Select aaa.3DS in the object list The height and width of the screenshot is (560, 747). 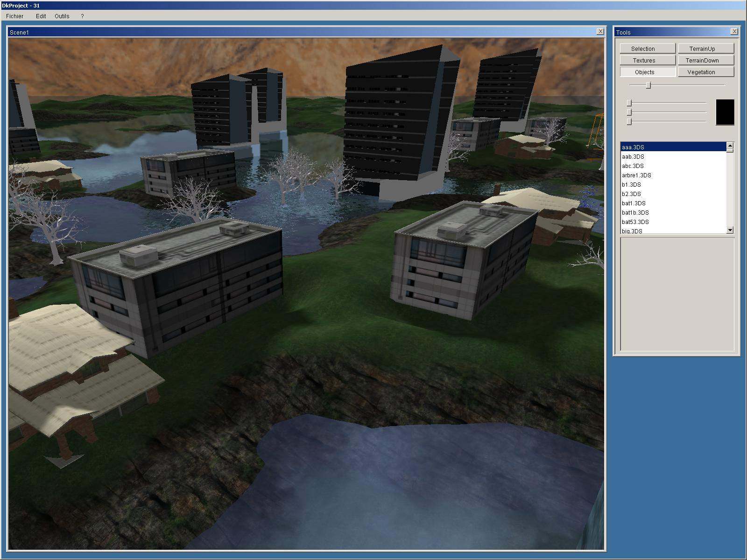coord(633,147)
